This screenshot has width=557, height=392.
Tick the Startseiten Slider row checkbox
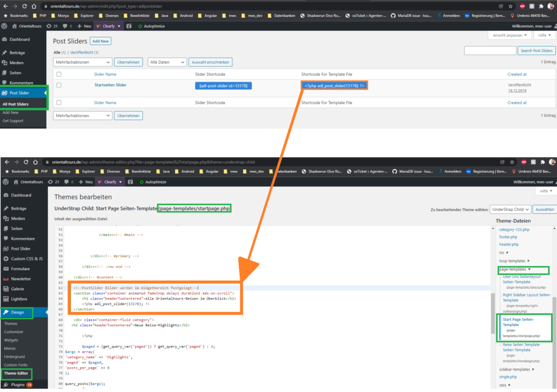[x=59, y=85]
